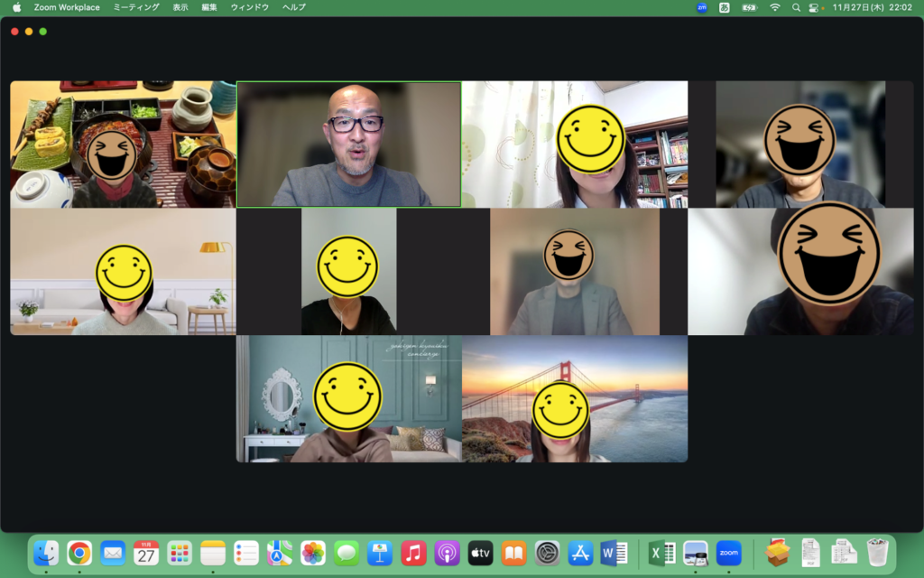Open the ヘルプ menu
The height and width of the screenshot is (578, 924).
(294, 7)
